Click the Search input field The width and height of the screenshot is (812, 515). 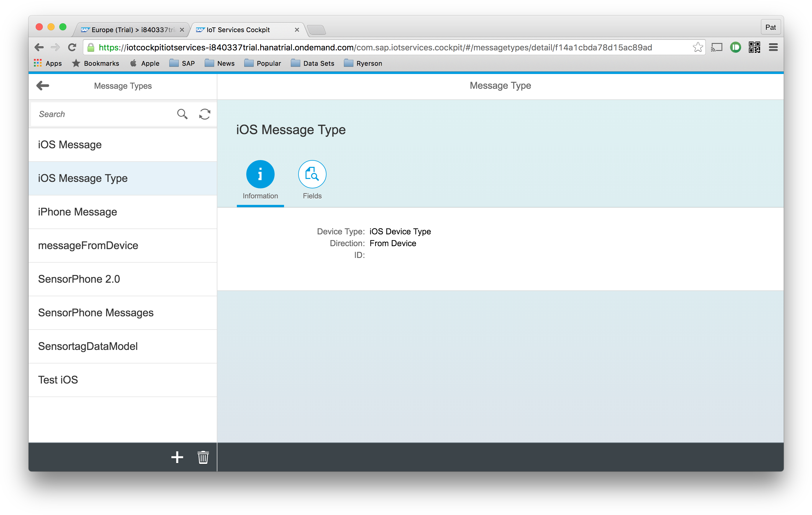point(103,114)
